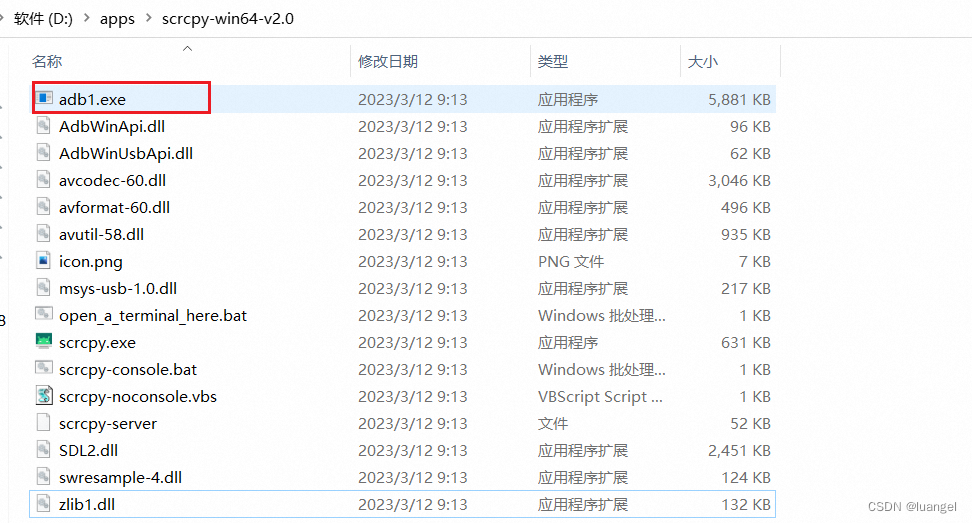972x523 pixels.
Task: Select the adb1.exe file name
Action: pos(92,99)
